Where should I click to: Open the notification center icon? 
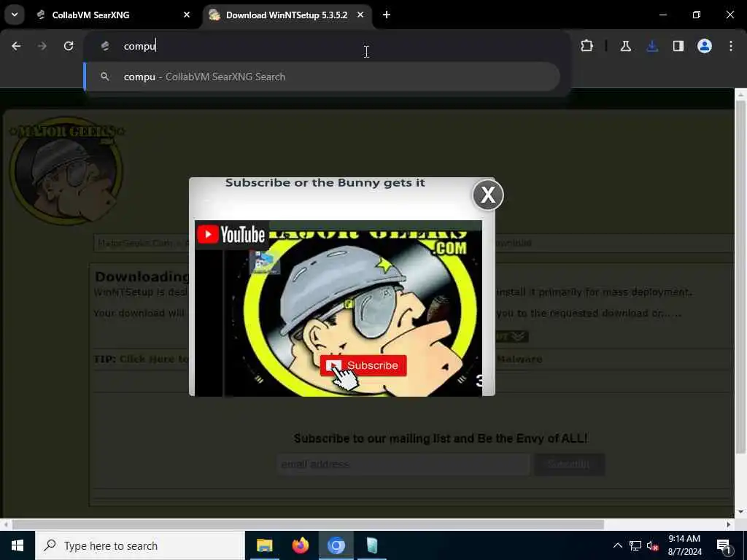pos(724,545)
